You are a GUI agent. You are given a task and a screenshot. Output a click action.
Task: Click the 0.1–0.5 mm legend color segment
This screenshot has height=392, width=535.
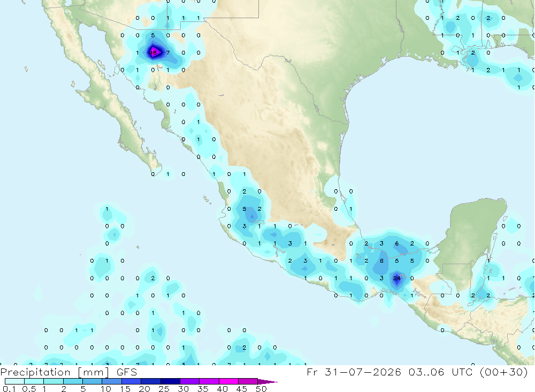(x=14, y=381)
